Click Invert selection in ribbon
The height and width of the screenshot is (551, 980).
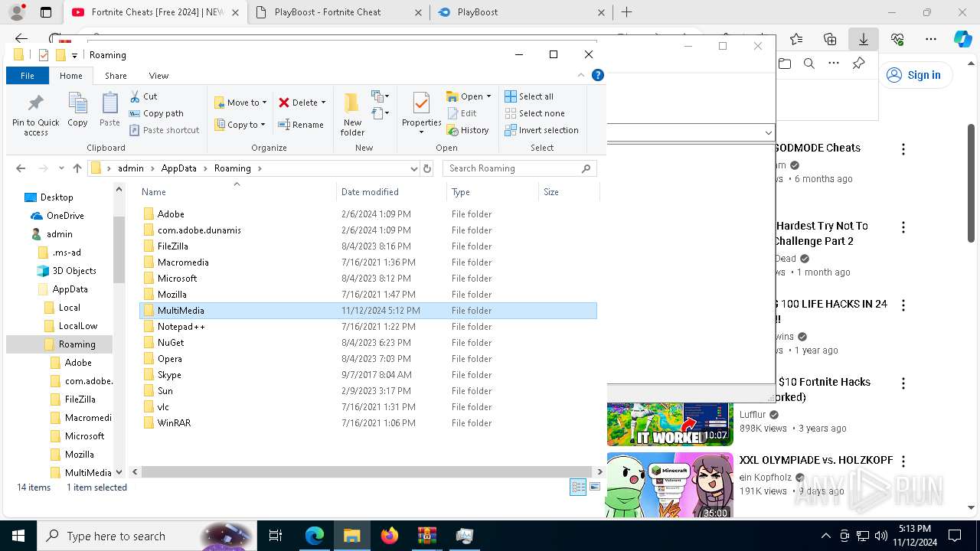point(541,130)
